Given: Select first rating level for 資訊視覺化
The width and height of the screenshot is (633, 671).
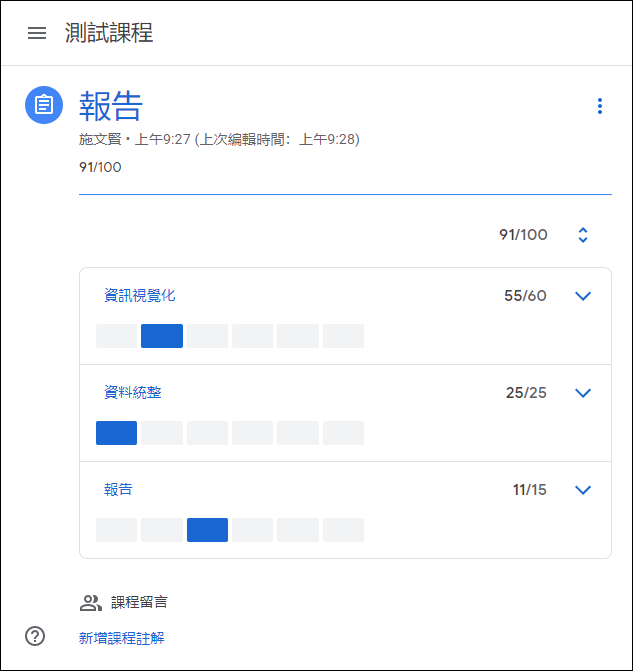Looking at the screenshot, I should (x=116, y=336).
